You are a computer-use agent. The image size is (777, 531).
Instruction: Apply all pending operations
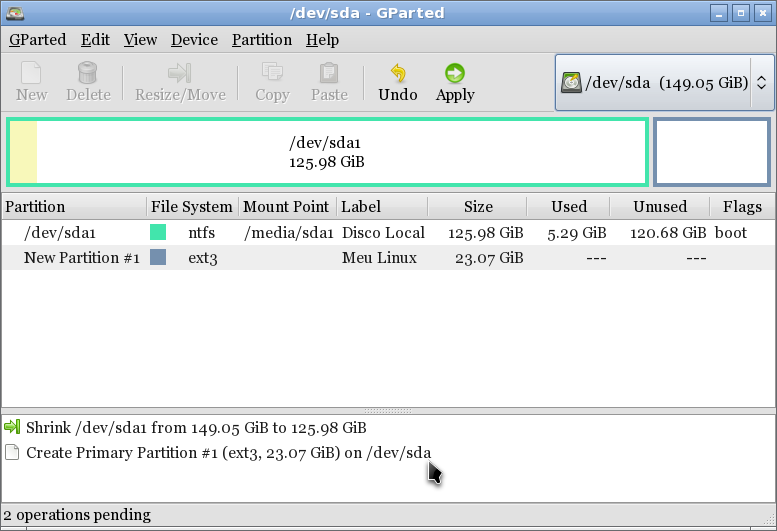(x=455, y=82)
